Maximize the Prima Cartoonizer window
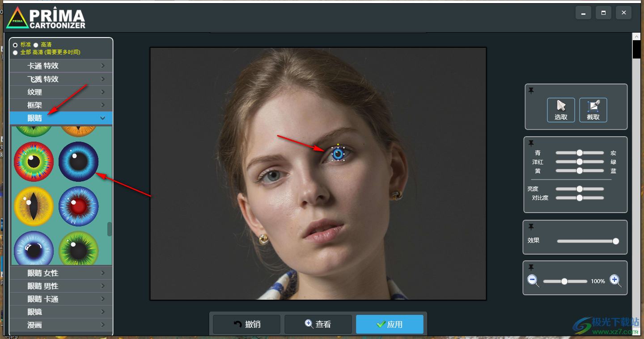 click(603, 13)
